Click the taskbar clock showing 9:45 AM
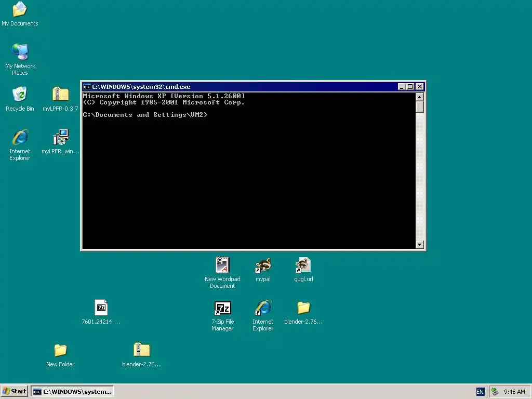Screen dimensions: 532x399 coord(514,392)
